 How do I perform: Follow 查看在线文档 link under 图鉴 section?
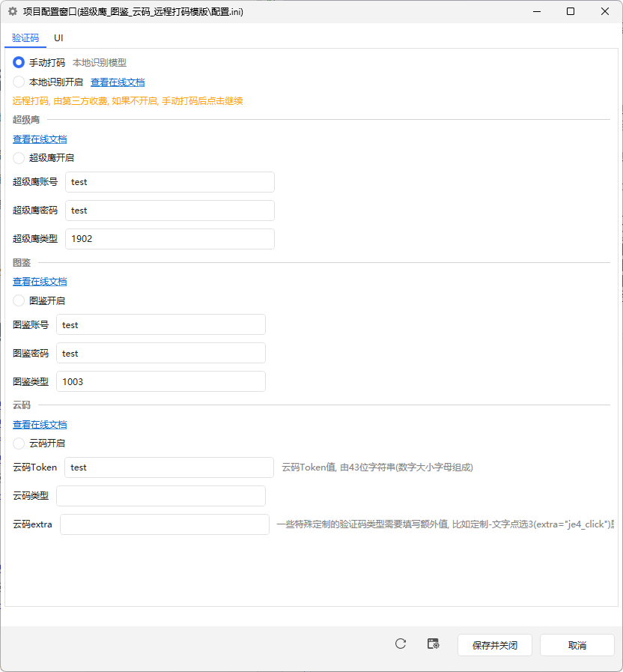[x=40, y=282]
